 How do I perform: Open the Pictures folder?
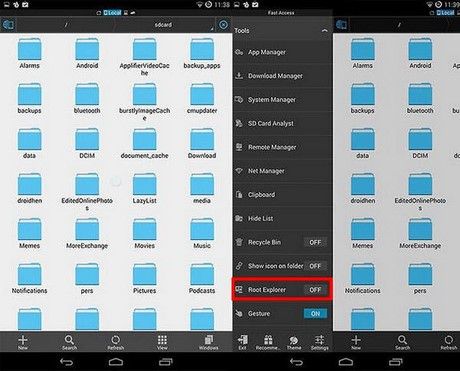coord(144,278)
